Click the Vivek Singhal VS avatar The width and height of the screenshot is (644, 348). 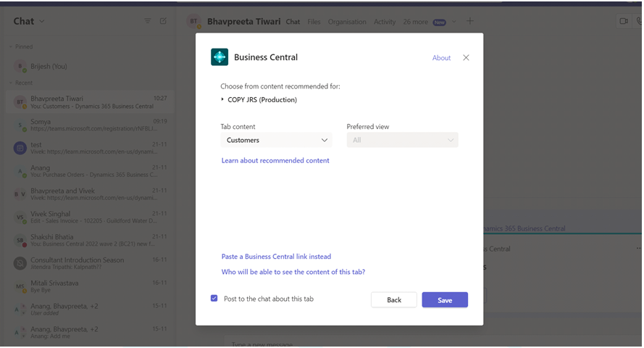tap(20, 217)
